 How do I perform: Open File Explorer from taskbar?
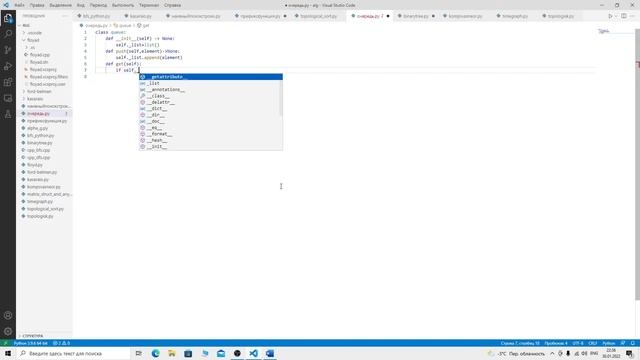tap(172, 353)
